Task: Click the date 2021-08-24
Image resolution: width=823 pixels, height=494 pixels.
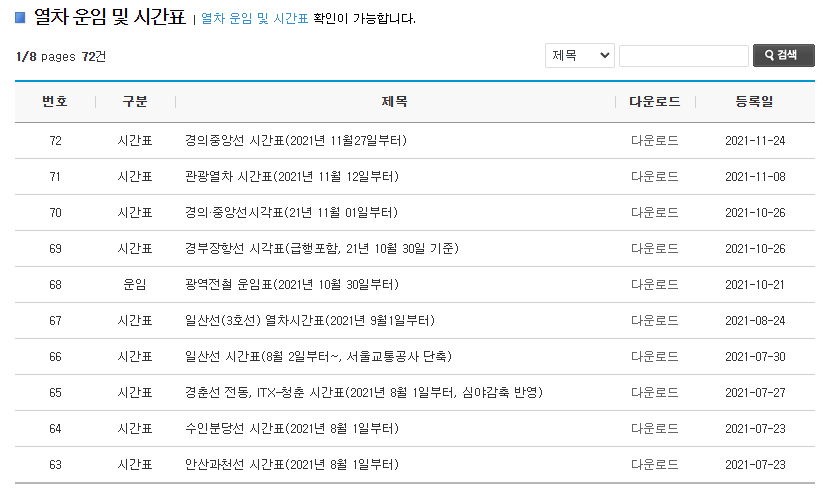Action: (x=755, y=320)
